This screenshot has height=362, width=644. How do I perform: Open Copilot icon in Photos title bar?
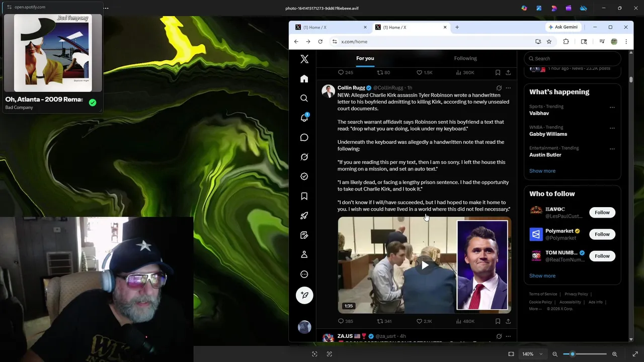tap(524, 8)
